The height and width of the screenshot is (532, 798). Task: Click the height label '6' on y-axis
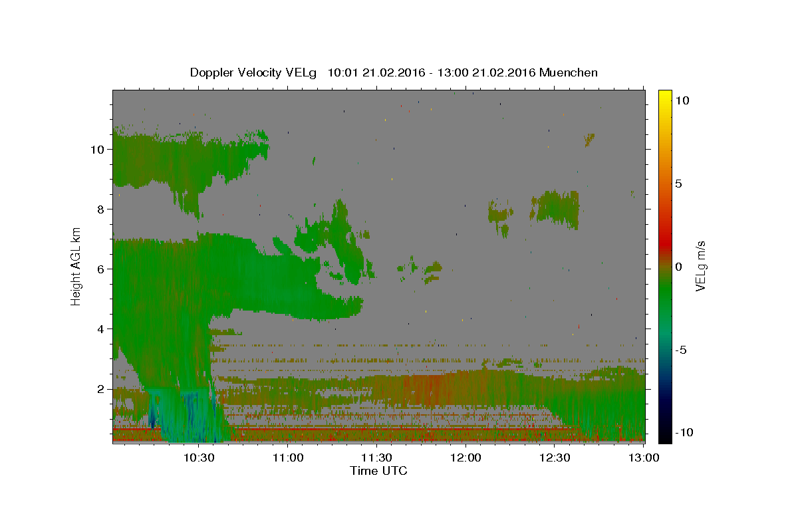(100, 269)
